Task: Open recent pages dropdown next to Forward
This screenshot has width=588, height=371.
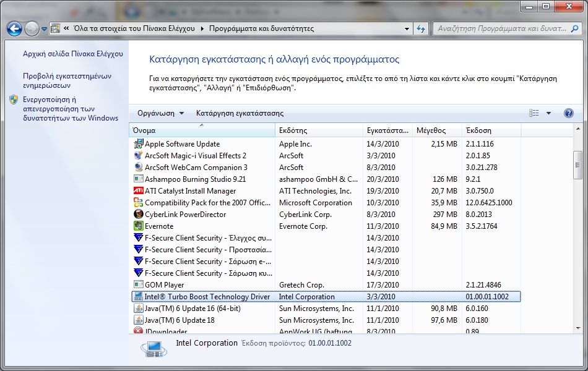Action: point(45,28)
